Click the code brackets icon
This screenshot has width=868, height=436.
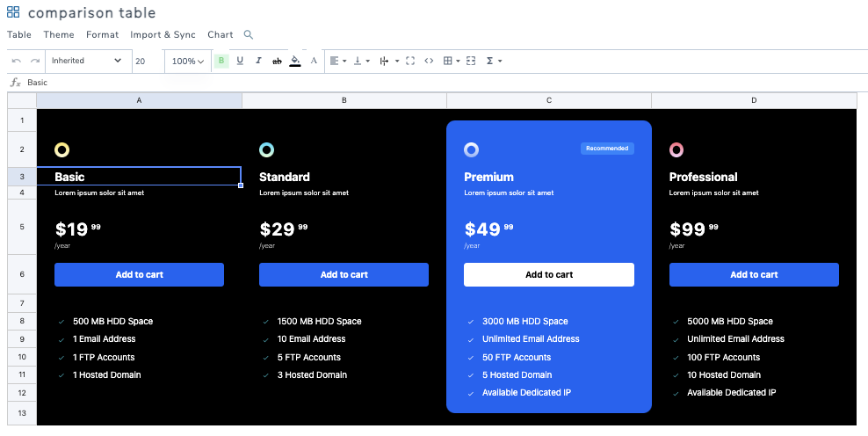point(429,61)
